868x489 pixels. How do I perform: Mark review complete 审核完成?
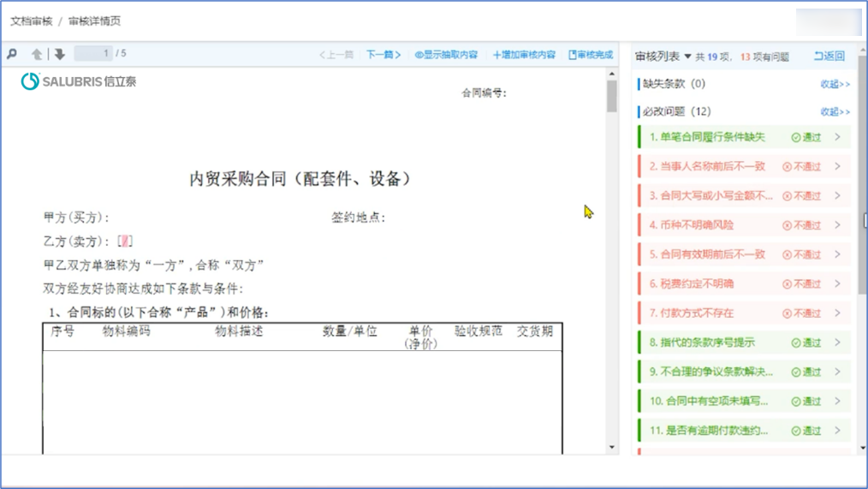(x=591, y=54)
